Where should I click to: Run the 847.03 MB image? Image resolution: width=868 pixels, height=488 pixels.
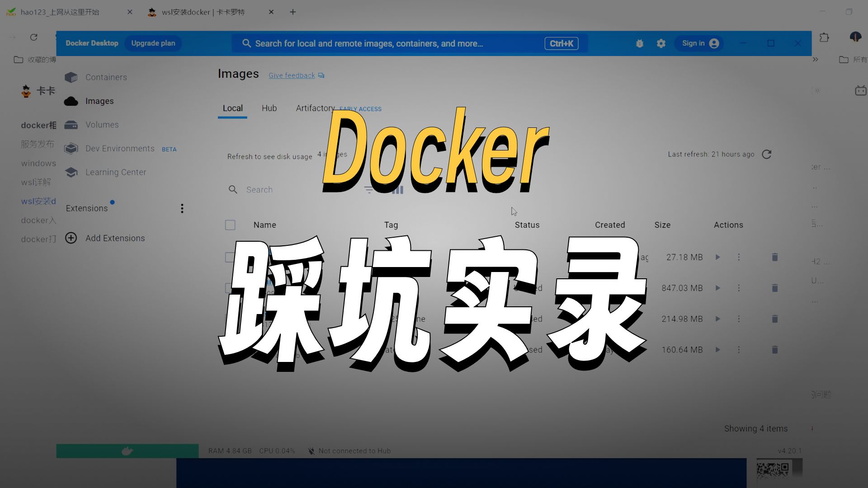point(717,288)
